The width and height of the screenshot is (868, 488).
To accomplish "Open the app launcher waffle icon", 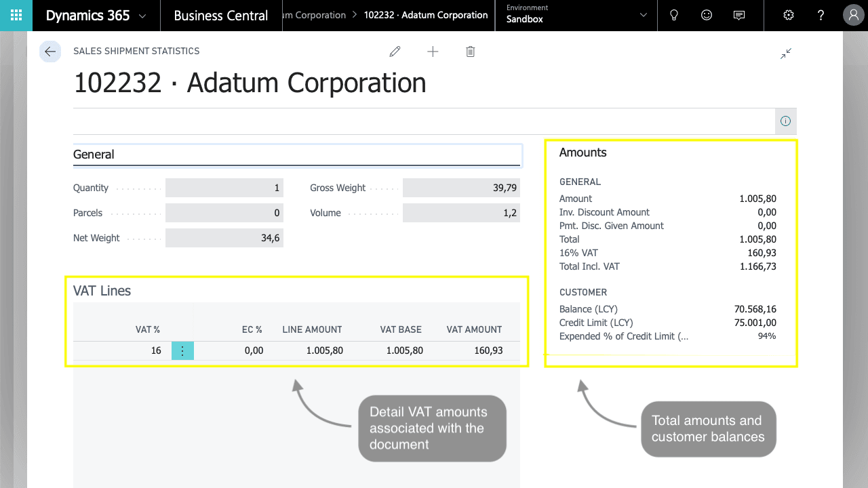I will [x=16, y=16].
